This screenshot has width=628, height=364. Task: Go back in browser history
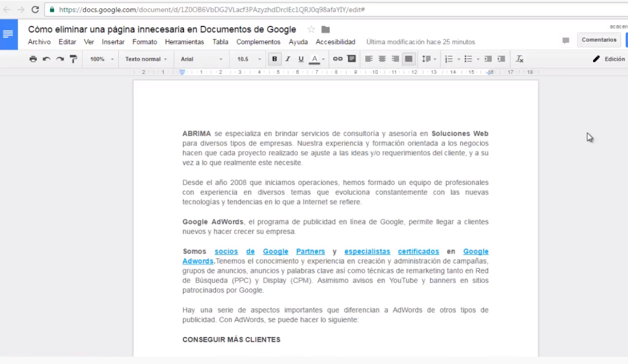pos(7,9)
